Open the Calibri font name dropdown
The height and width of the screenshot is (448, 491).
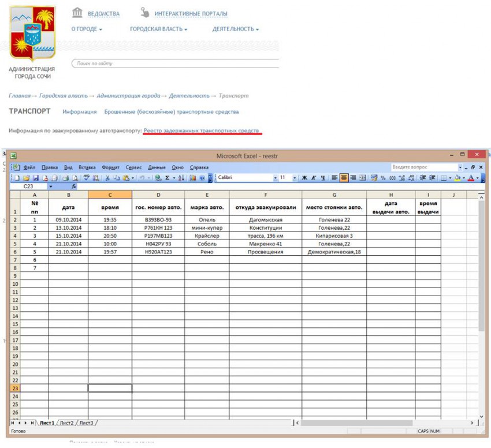pos(275,178)
